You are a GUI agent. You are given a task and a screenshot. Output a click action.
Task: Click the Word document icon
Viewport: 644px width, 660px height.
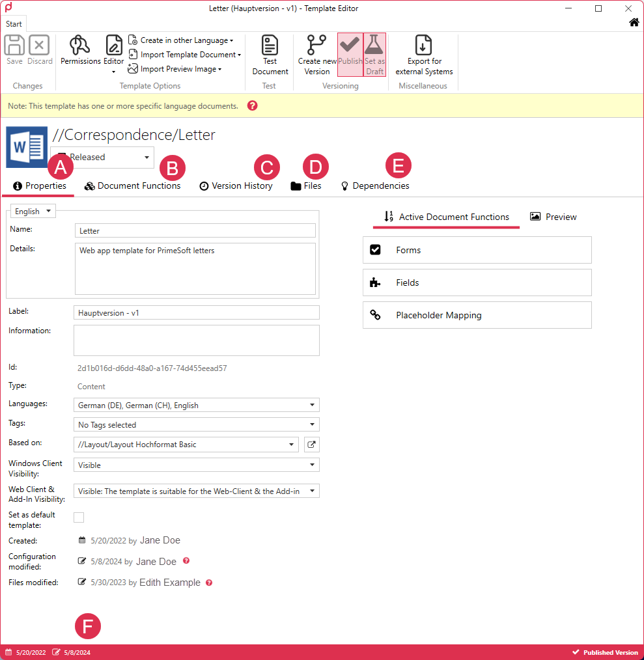point(27,147)
